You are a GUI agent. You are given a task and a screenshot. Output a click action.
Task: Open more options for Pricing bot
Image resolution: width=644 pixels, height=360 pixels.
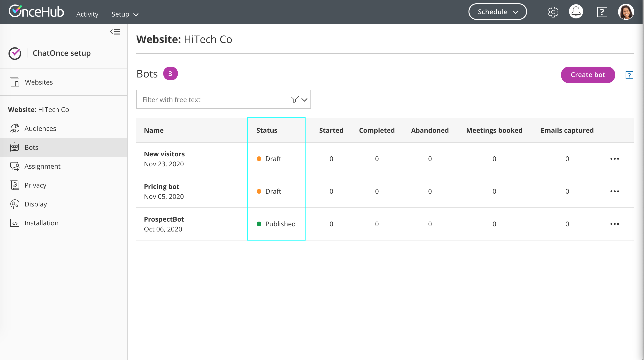pyautogui.click(x=615, y=191)
